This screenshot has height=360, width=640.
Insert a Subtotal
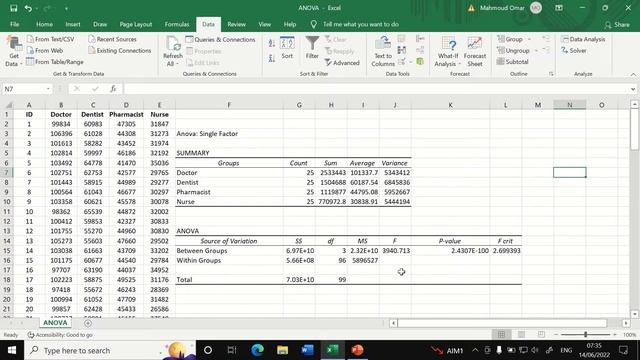click(x=513, y=62)
